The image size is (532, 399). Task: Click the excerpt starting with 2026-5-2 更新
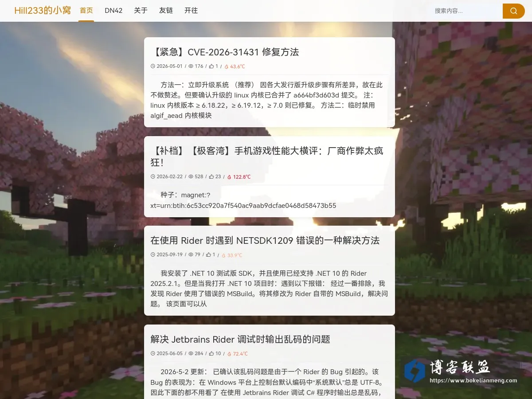pyautogui.click(x=267, y=382)
